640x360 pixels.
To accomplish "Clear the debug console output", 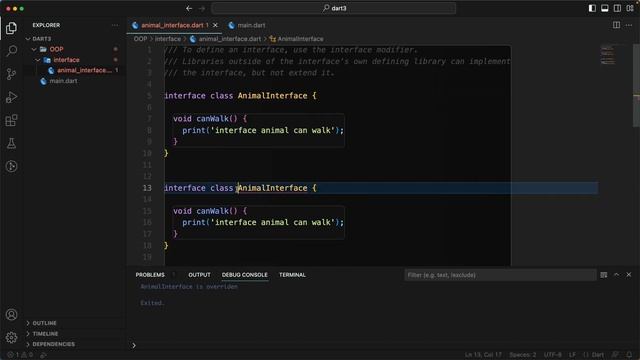I will coord(604,275).
